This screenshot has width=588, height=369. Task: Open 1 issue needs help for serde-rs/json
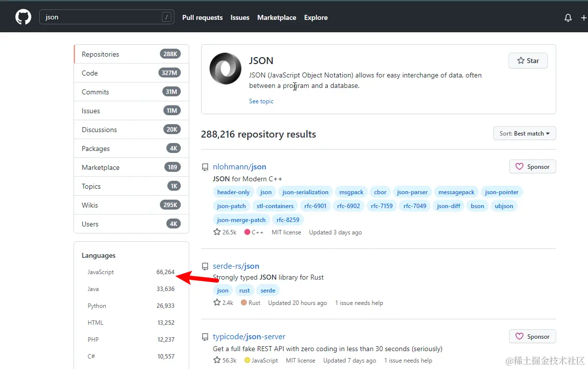(x=359, y=302)
